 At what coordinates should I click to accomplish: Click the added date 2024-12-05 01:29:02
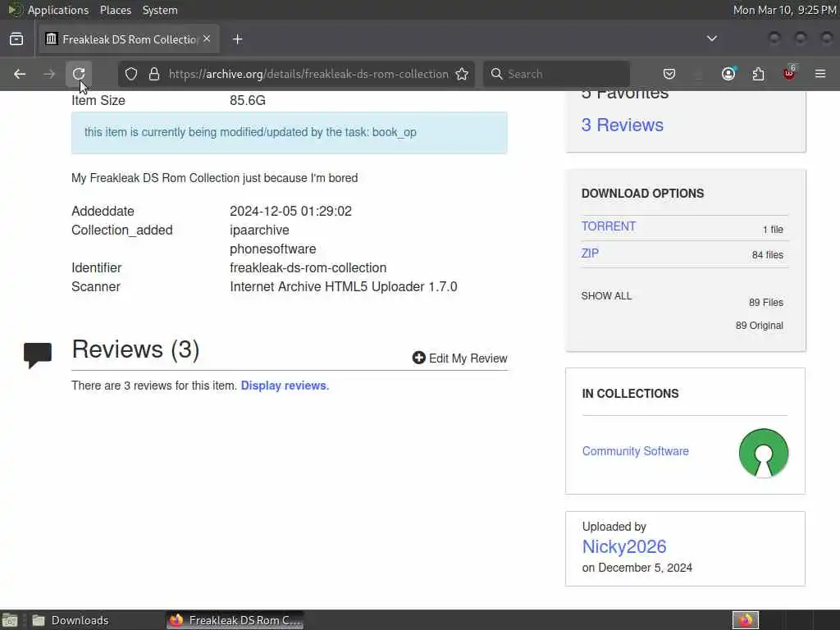click(291, 211)
